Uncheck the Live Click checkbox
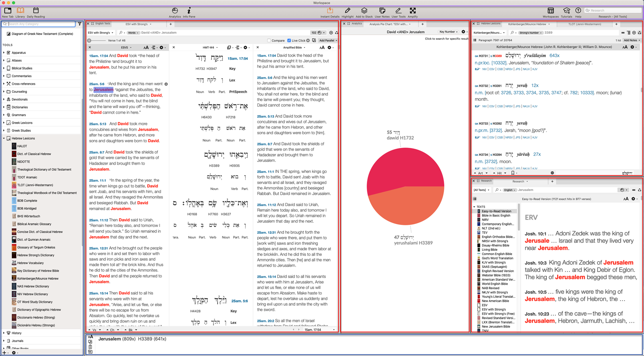644x356 pixels. (x=289, y=41)
